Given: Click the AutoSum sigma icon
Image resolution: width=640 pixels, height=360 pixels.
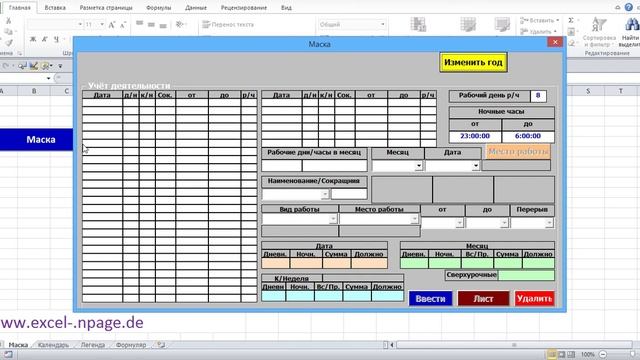Looking at the screenshot, I should (x=571, y=20).
